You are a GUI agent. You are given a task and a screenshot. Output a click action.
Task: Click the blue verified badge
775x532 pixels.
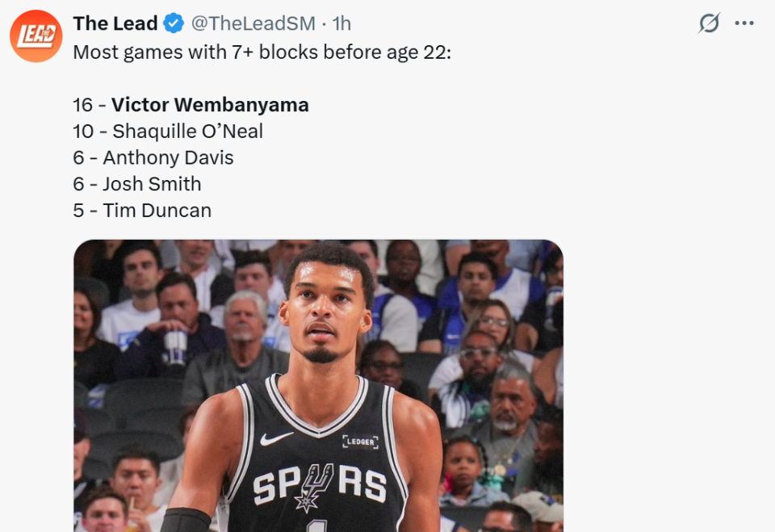pos(174,24)
